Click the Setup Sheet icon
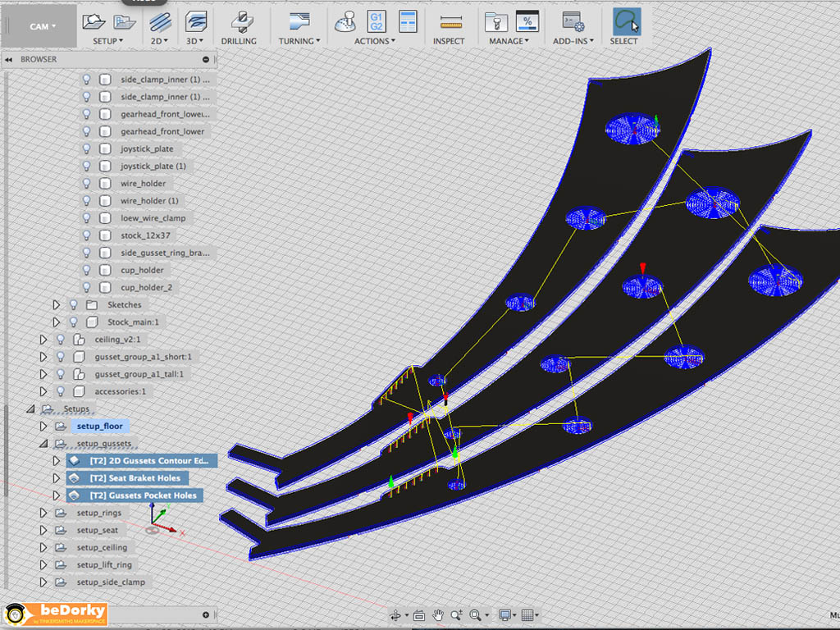Image resolution: width=840 pixels, height=630 pixels. pos(408,21)
